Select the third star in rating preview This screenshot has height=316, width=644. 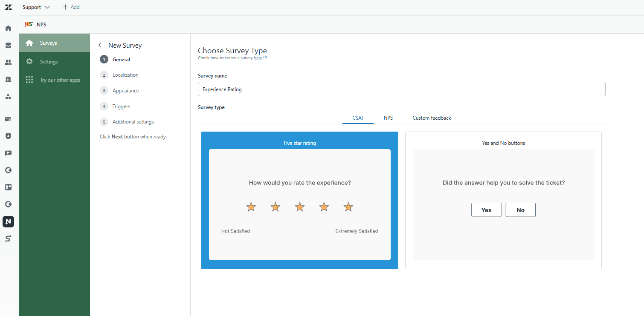300,207
